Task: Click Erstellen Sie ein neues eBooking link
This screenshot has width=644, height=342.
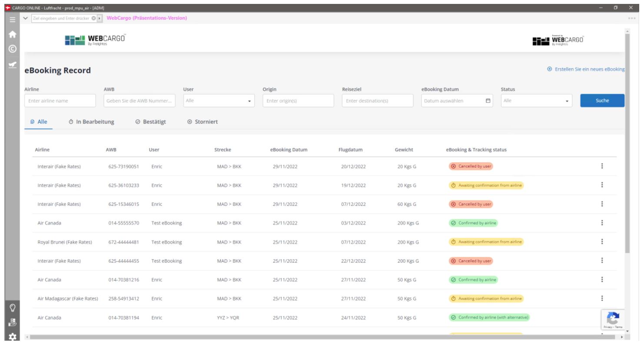Action: pos(586,69)
